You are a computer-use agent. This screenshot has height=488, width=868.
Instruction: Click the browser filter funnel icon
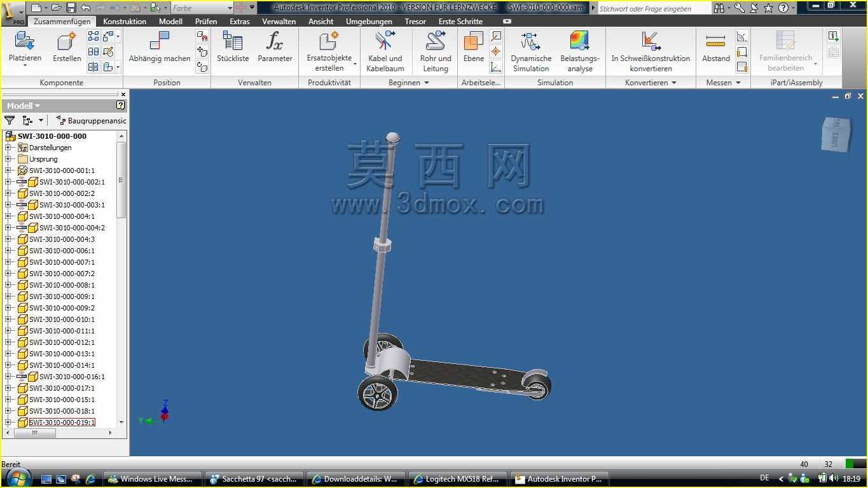click(x=10, y=120)
